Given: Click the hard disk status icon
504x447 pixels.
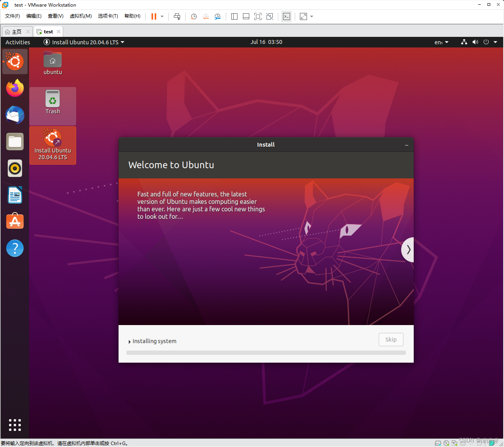Looking at the screenshot, I should (x=438, y=443).
